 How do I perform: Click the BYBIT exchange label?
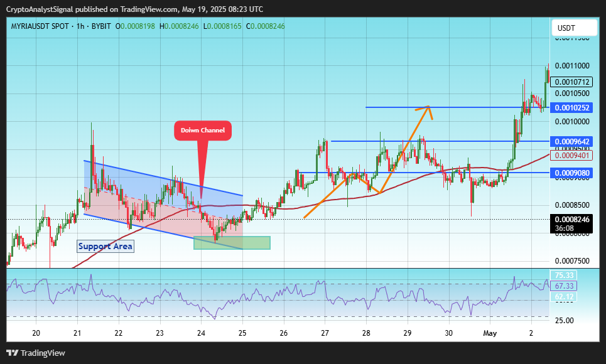pyautogui.click(x=101, y=26)
